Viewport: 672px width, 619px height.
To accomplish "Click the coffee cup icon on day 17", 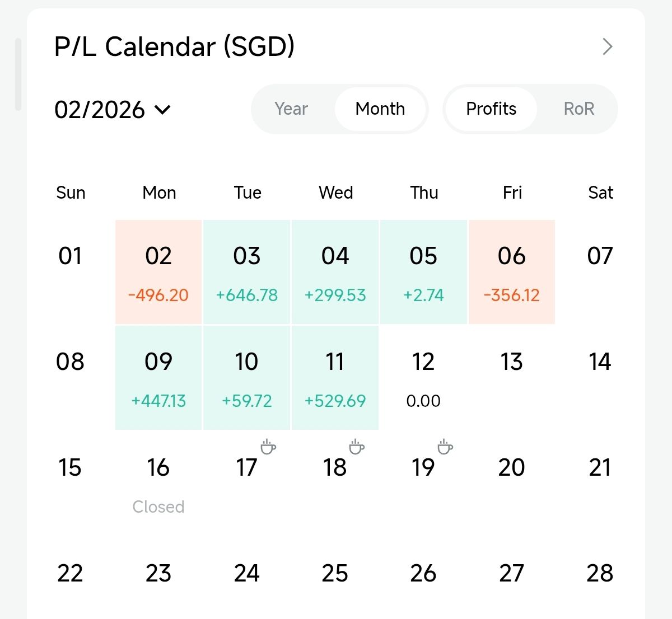I will tap(268, 447).
